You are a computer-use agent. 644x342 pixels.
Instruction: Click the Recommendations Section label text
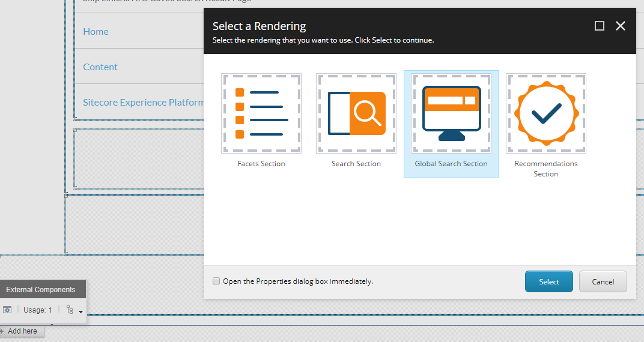tap(546, 169)
